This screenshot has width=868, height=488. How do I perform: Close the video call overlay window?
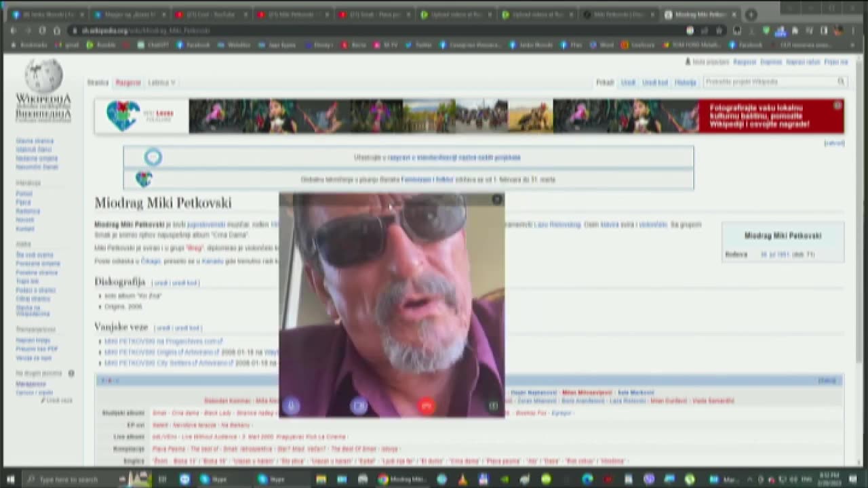[x=497, y=199]
